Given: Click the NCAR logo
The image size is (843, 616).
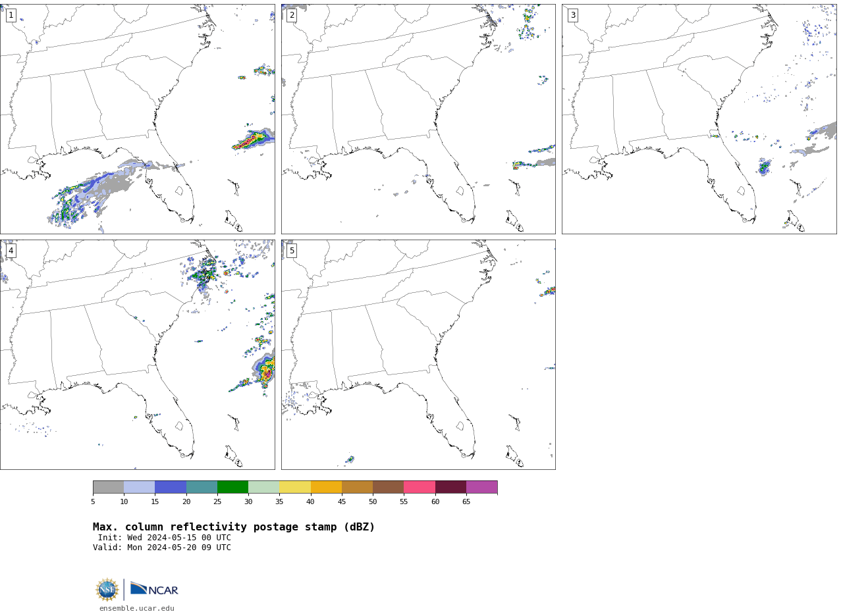Looking at the screenshot, I should pos(154,589).
